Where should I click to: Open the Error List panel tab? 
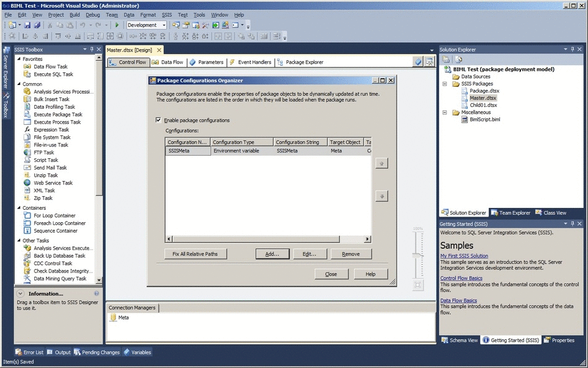pos(29,352)
